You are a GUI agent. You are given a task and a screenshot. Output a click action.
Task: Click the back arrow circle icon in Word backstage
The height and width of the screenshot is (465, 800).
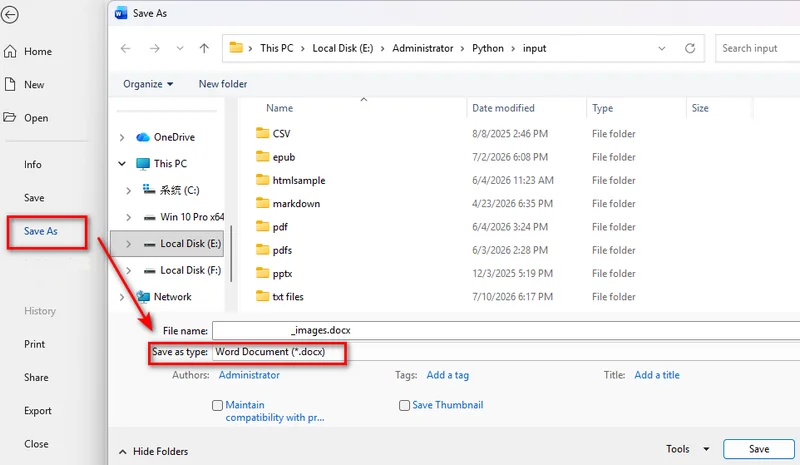[x=9, y=14]
